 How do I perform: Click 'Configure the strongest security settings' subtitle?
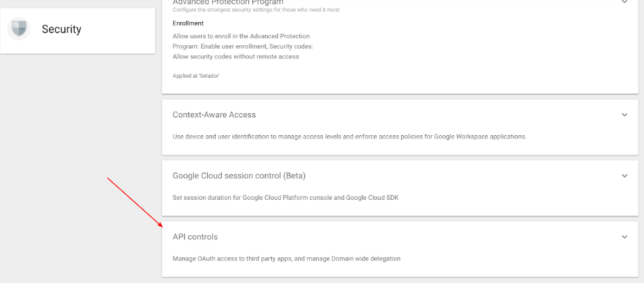point(256,10)
